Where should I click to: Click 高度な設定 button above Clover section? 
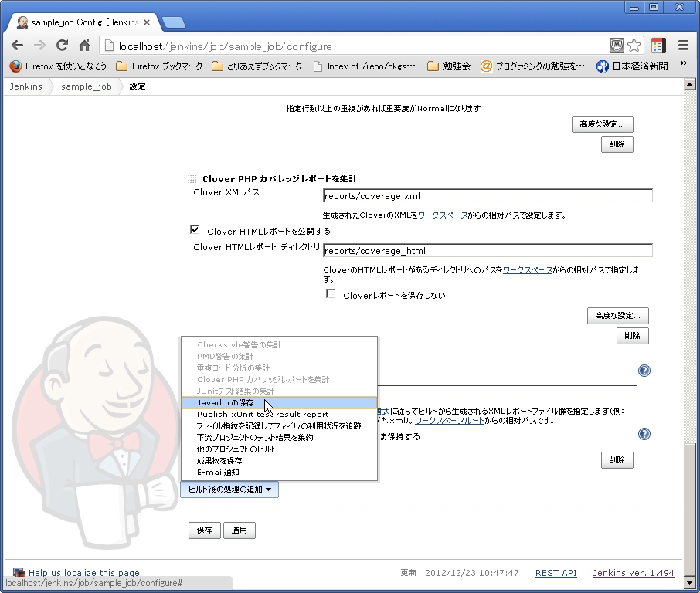point(602,124)
